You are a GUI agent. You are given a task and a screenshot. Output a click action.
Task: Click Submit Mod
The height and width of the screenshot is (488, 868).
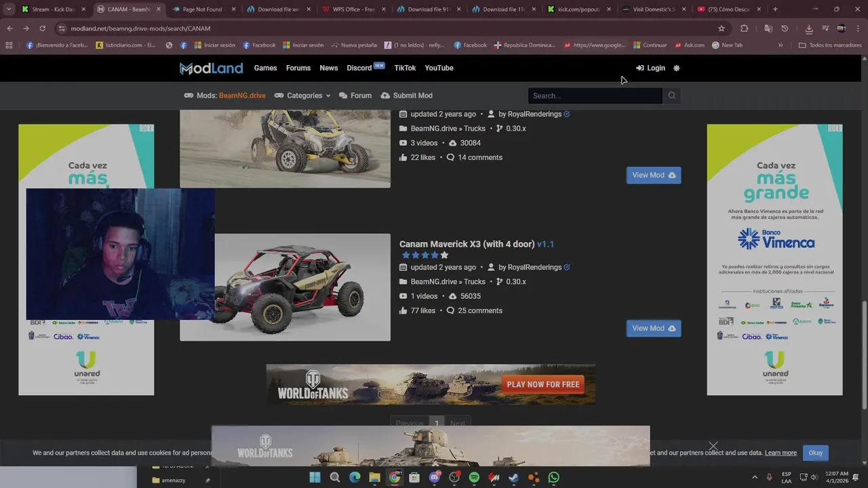point(407,96)
